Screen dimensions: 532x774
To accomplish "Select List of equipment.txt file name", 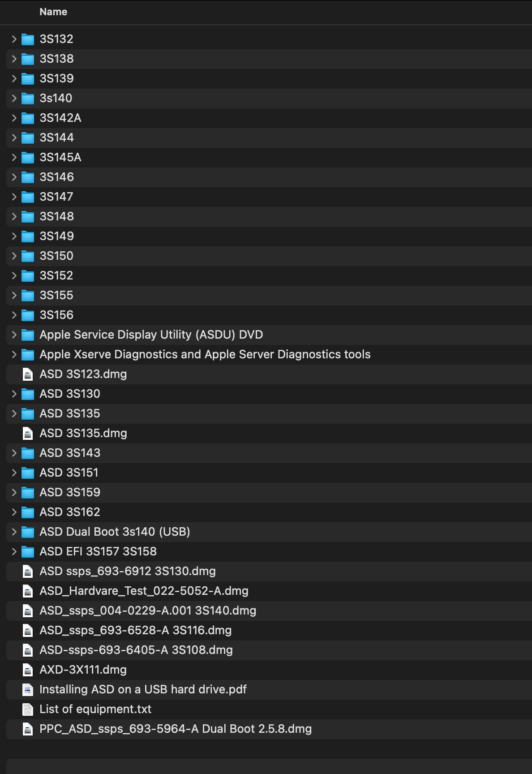I will (95, 709).
